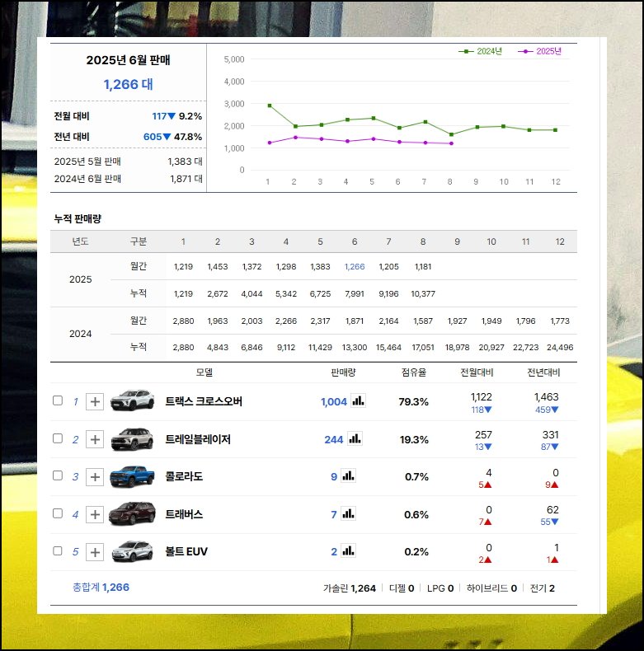Toggle the 2024년 legend entry

[x=480, y=51]
